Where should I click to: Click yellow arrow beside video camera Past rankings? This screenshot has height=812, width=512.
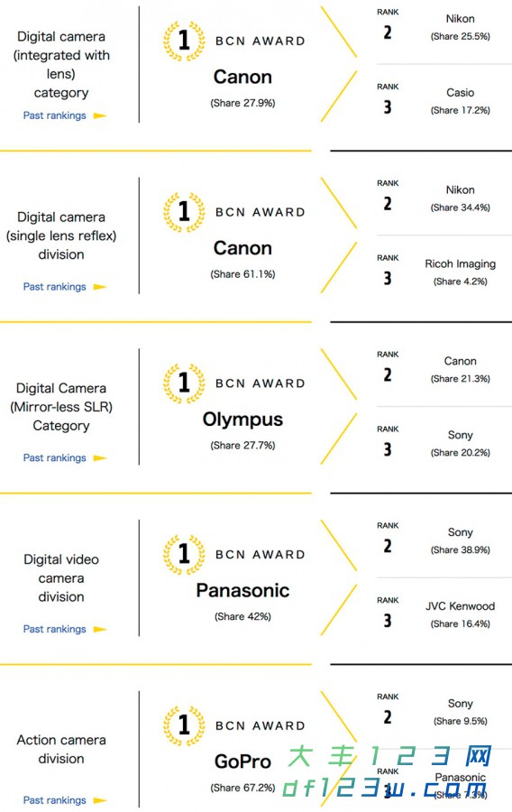(x=100, y=629)
